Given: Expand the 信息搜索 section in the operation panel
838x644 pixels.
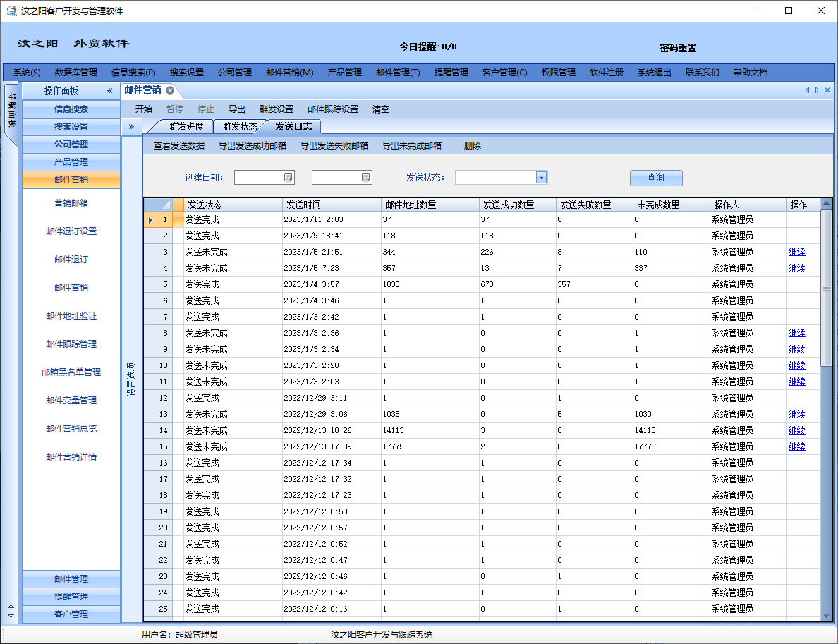Looking at the screenshot, I should (x=71, y=109).
